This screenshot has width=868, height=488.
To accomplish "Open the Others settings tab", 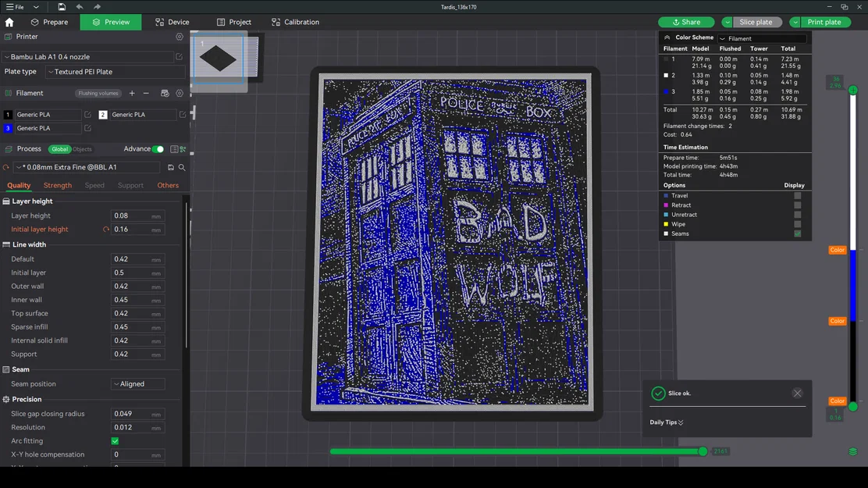I will (x=168, y=186).
